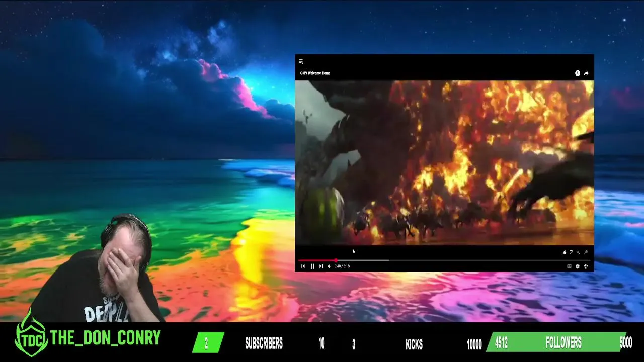Exit fullscreen mode in the player
Viewport: 644px width, 362px height.
586,266
